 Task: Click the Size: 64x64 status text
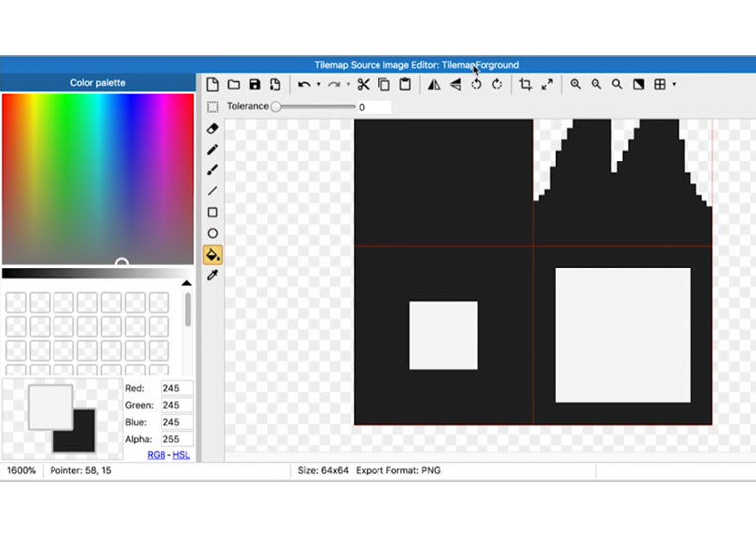323,470
